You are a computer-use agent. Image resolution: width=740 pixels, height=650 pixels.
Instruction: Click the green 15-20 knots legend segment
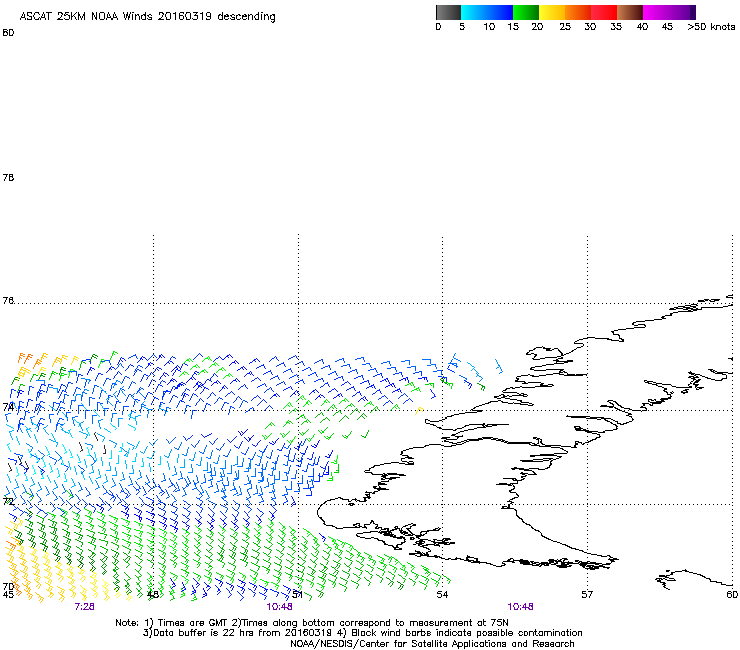(526, 12)
